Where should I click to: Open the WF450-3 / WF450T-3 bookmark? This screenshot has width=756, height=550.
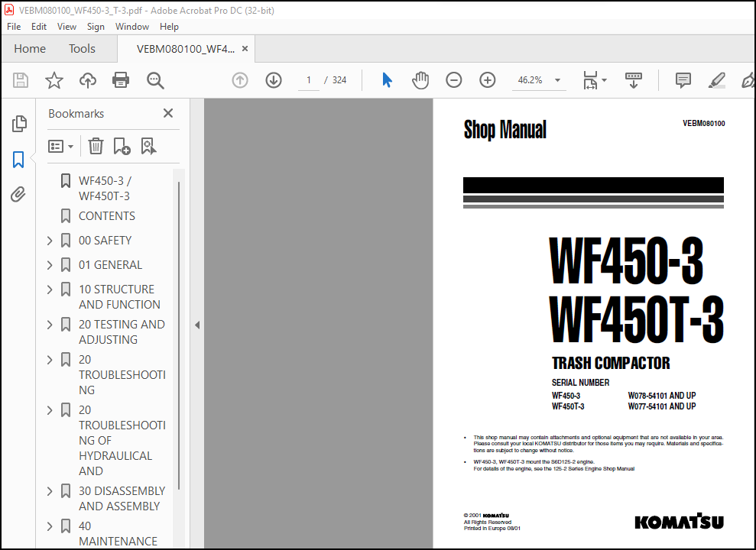click(105, 189)
